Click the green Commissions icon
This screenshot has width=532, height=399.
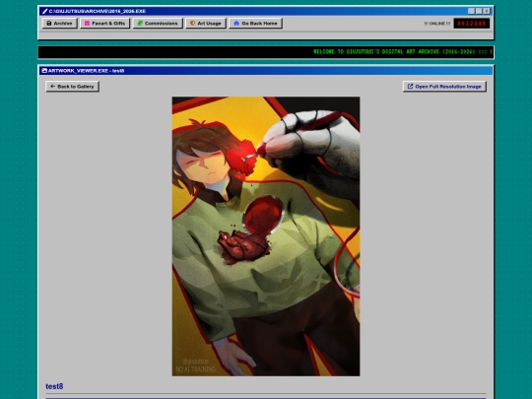(x=140, y=23)
